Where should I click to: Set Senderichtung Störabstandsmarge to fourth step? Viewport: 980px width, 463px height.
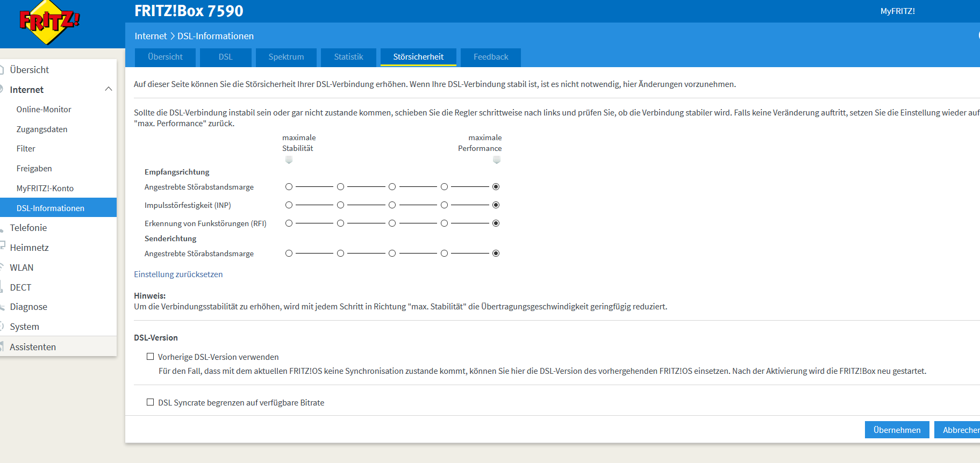[x=444, y=254]
